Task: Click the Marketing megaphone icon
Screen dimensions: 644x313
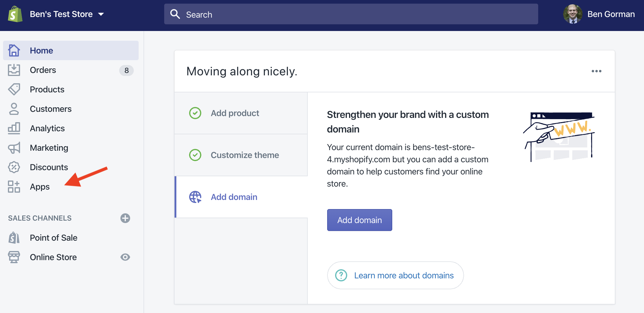Action: point(14,148)
